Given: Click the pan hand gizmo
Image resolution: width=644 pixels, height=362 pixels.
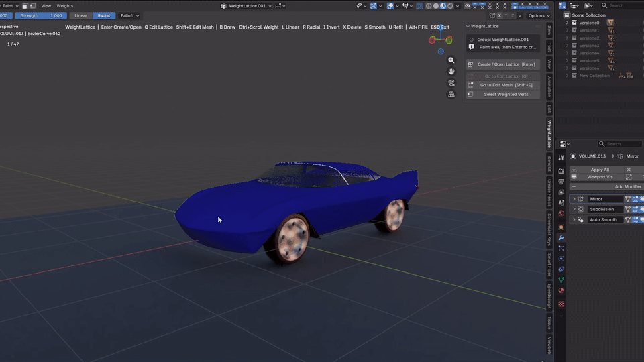Looking at the screenshot, I should (451, 72).
